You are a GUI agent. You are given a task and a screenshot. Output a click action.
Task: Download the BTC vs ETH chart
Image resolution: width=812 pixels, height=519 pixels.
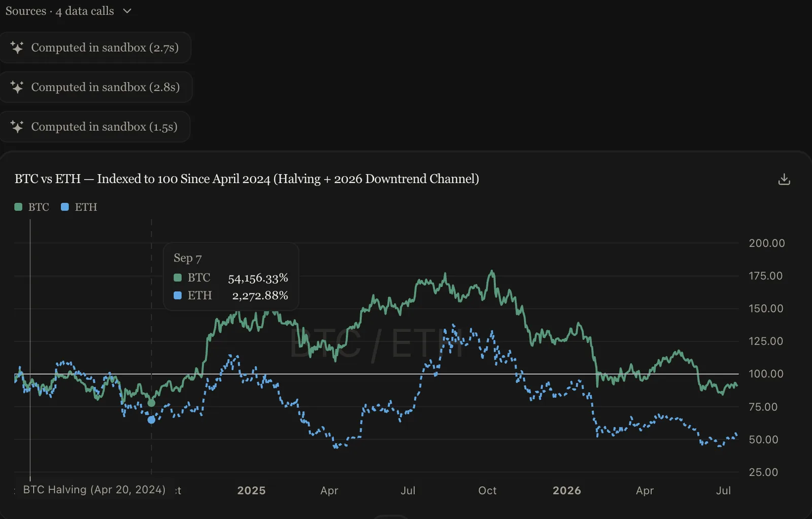[784, 179]
